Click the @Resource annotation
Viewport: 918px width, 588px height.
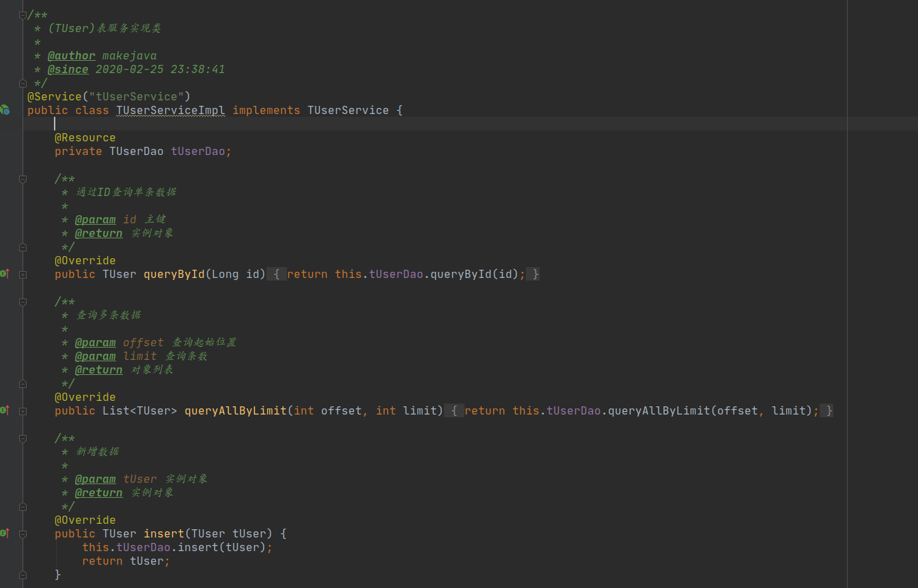point(85,137)
